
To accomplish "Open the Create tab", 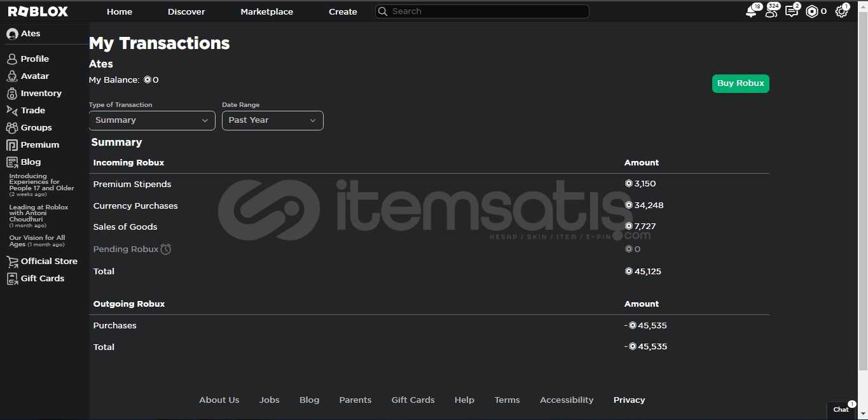I will 343,11.
